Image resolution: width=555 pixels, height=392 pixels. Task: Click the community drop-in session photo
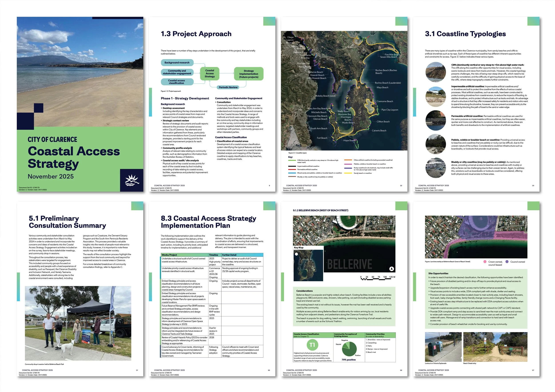coord(78,323)
